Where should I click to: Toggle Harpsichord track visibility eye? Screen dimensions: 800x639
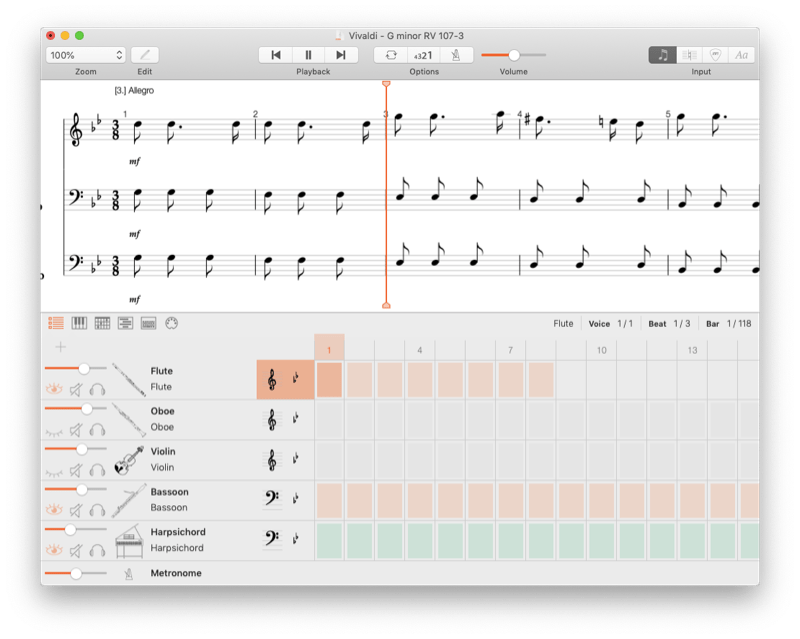[x=54, y=549]
